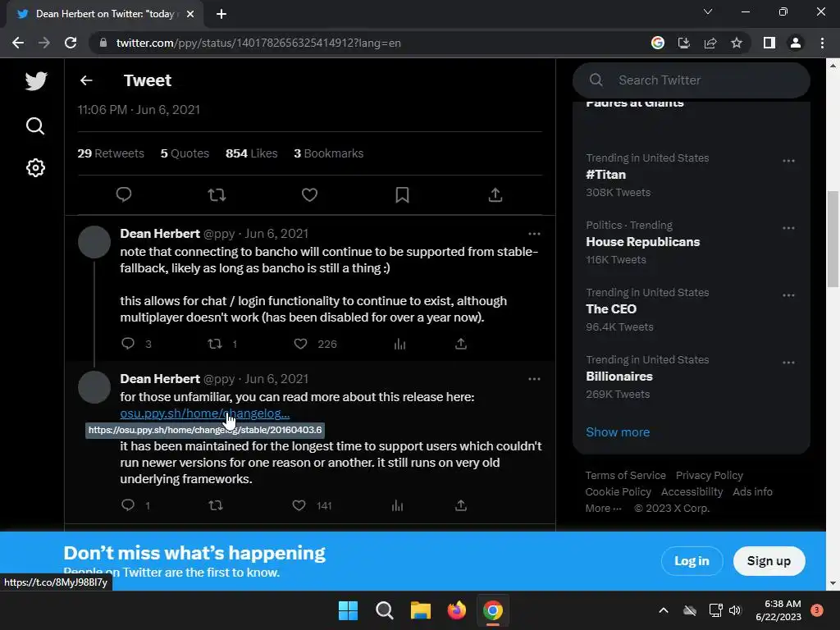
Task: Open the 3 Bookmarks count
Action: (x=328, y=153)
